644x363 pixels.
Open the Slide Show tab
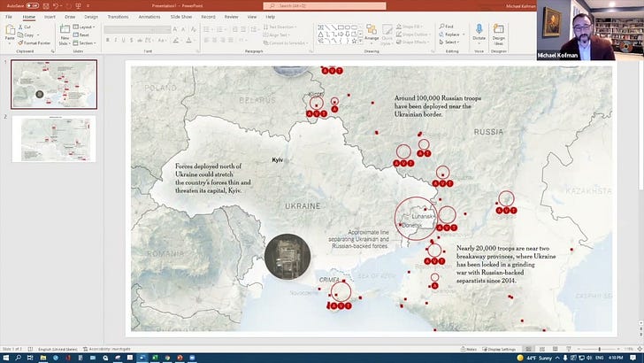181,17
